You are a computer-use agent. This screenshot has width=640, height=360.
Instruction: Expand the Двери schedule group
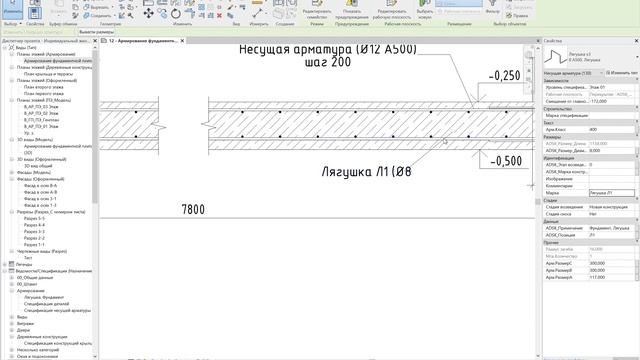pyautogui.click(x=12, y=330)
